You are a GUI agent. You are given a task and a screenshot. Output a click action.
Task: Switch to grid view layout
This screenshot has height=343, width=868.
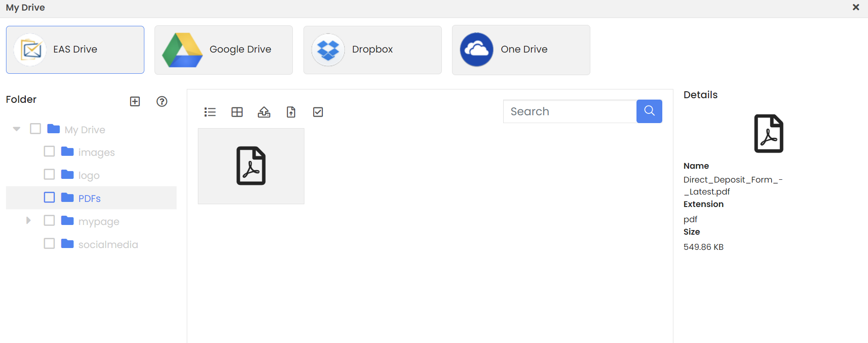point(237,112)
